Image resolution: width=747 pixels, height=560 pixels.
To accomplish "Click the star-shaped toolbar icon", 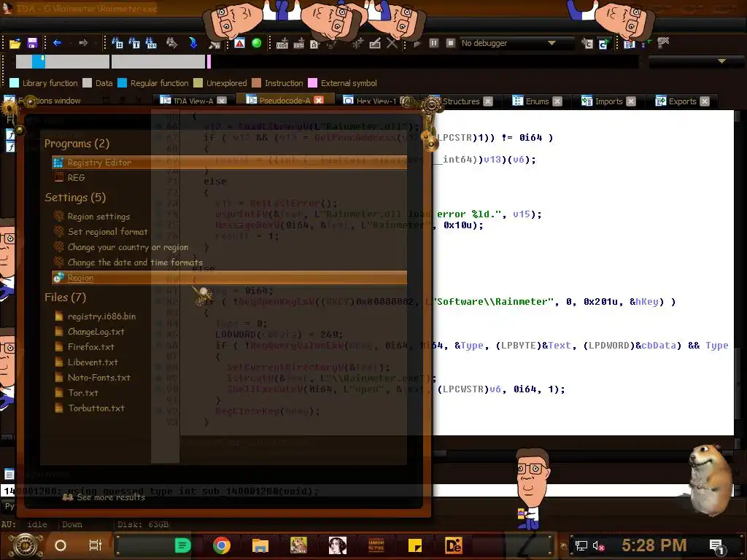I will pyautogui.click(x=357, y=43).
